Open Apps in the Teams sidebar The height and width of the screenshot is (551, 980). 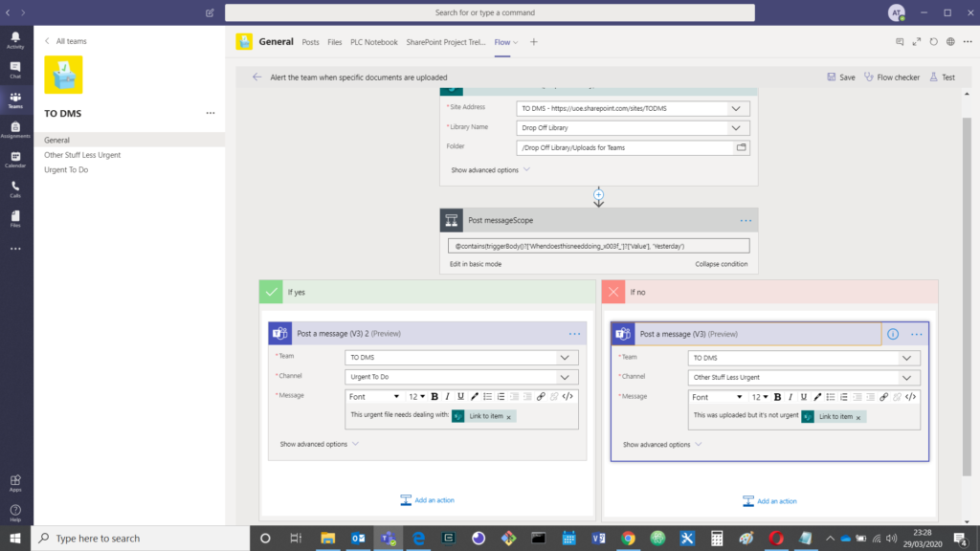(15, 483)
